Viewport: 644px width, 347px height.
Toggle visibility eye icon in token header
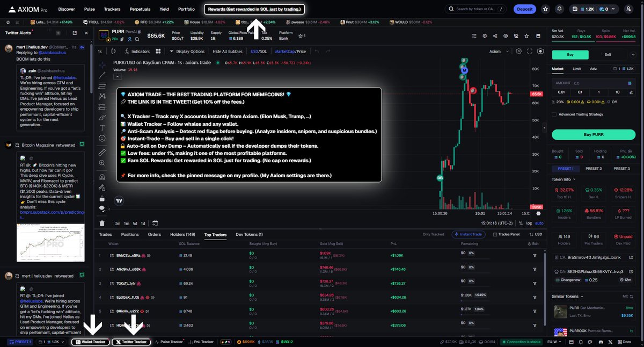coord(505,35)
